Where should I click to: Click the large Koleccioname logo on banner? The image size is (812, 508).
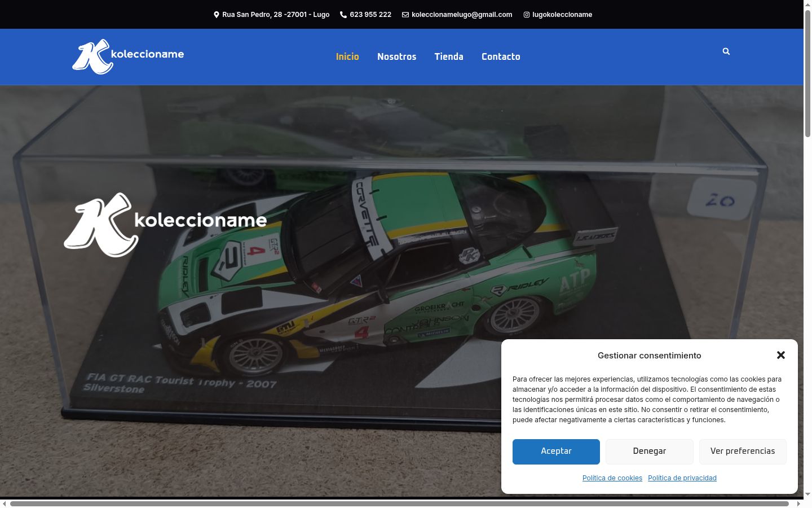point(165,225)
